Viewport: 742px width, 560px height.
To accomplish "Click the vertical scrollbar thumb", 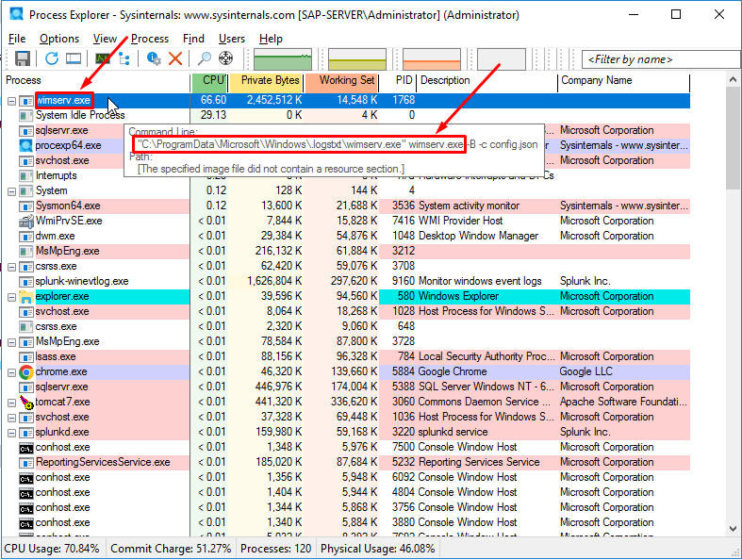I will 733,139.
